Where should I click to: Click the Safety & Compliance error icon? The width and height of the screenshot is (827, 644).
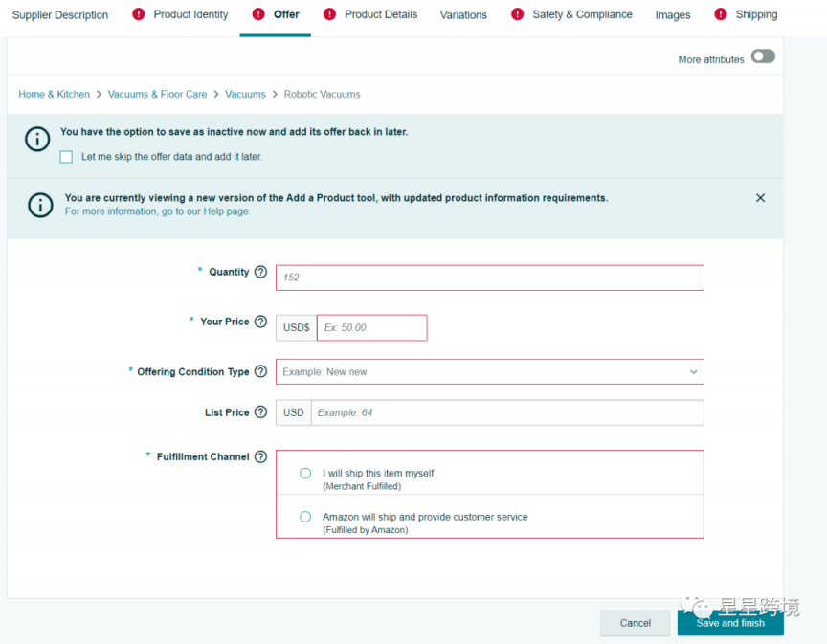pos(517,14)
